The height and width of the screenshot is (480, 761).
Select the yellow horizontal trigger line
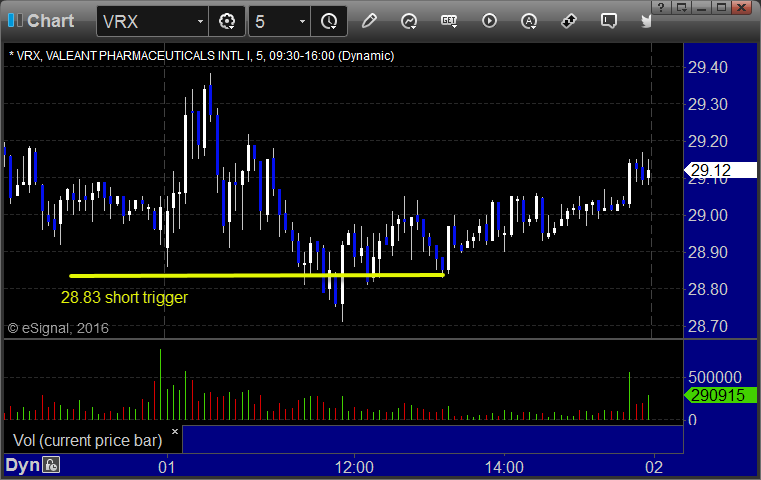[257, 276]
